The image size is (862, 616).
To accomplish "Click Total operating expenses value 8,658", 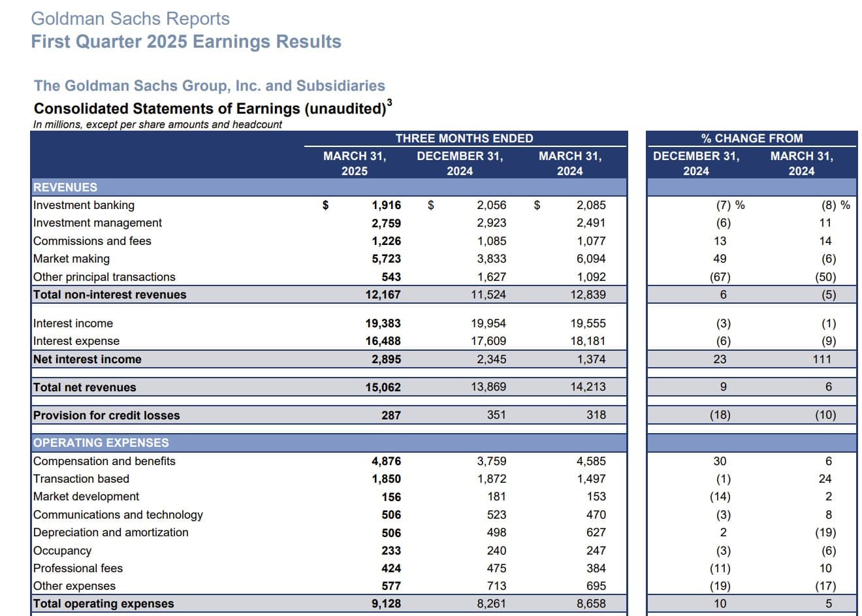I will tap(591, 604).
